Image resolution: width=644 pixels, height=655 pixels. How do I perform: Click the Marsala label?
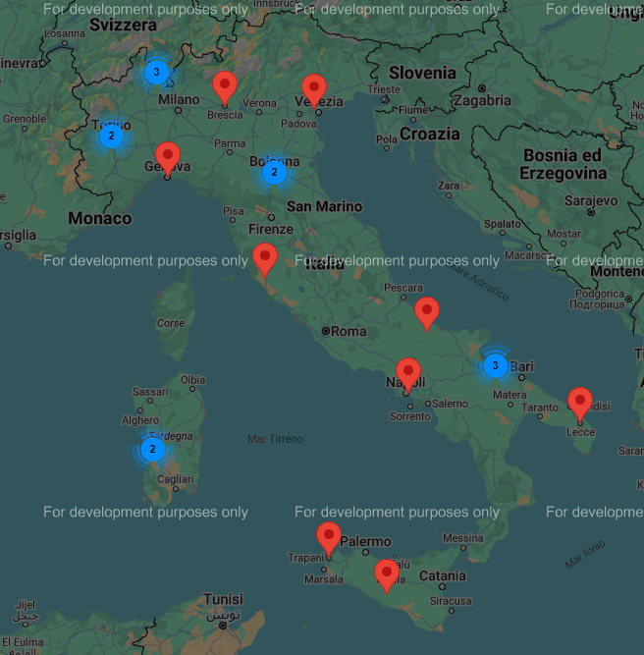pos(324,579)
